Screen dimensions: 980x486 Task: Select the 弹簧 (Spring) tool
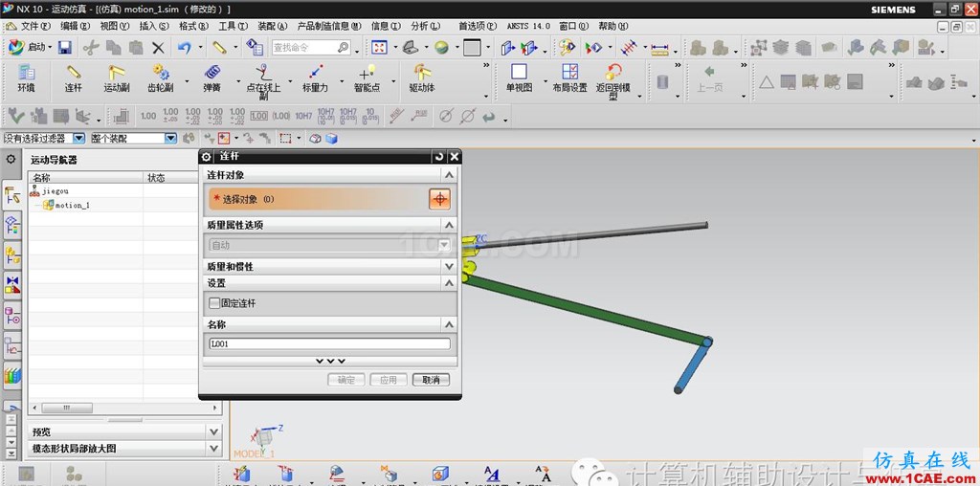coord(212,77)
